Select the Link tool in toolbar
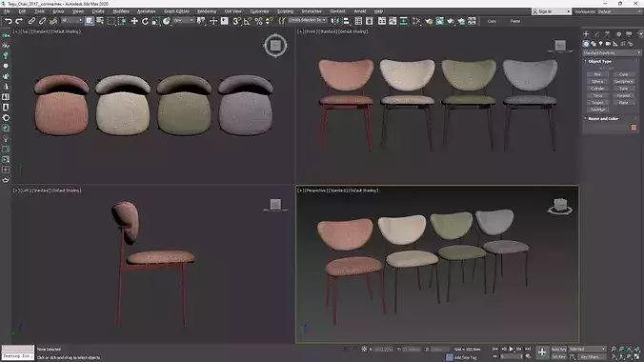 click(31, 21)
